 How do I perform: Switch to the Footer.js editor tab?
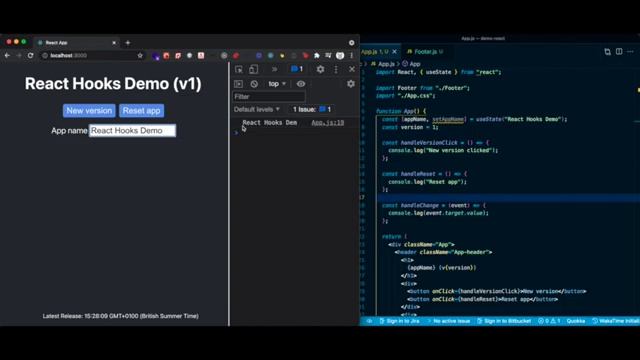(x=425, y=52)
